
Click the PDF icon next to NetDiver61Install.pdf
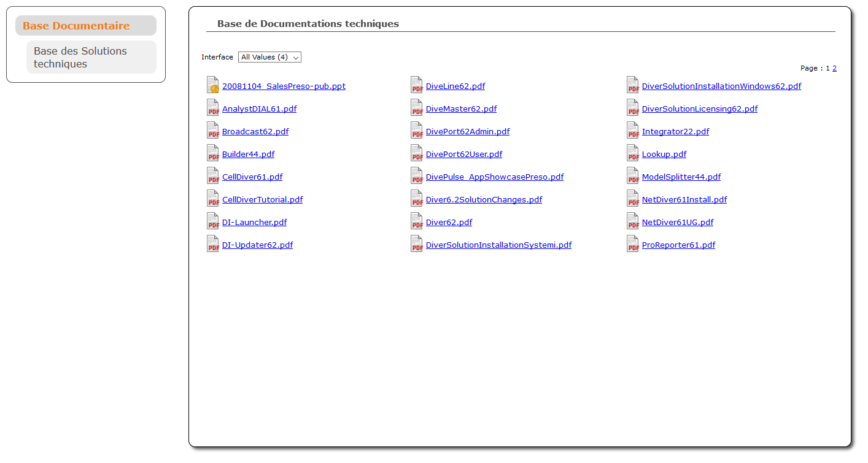(633, 198)
